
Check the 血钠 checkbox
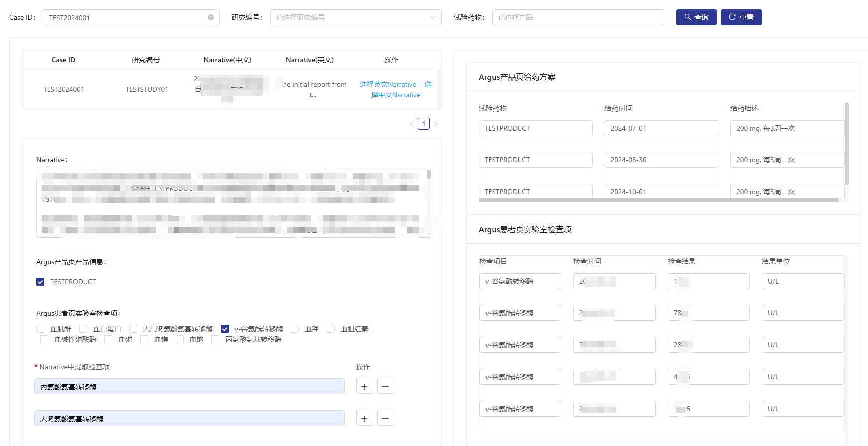click(180, 339)
